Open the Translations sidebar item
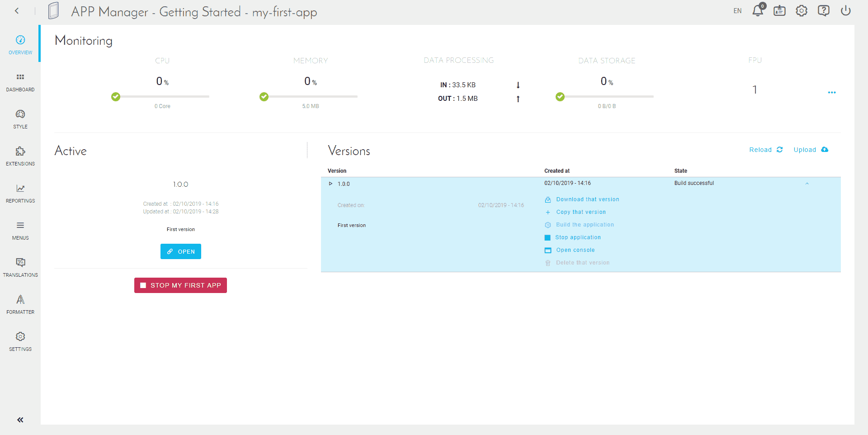The image size is (868, 435). (x=20, y=267)
